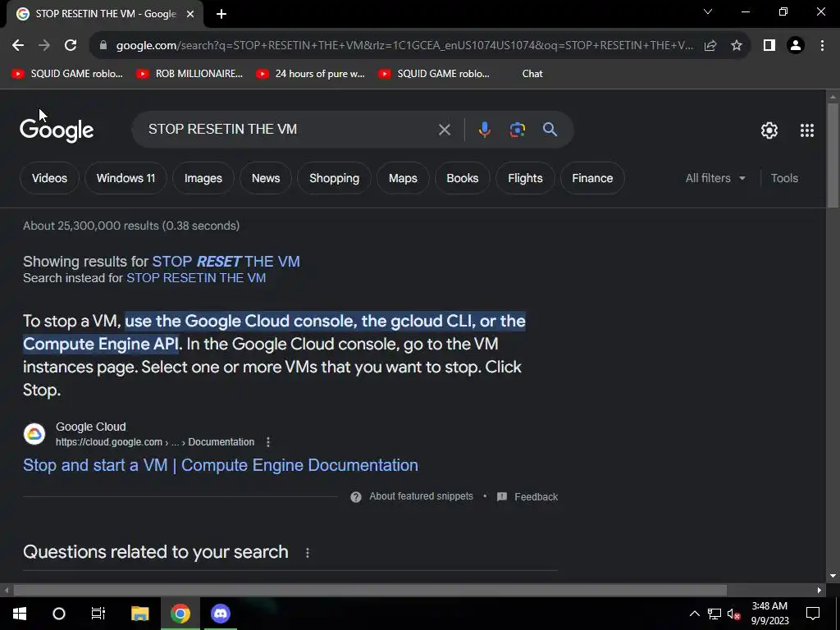
Task: Open Google quick settings gear
Action: [769, 130]
